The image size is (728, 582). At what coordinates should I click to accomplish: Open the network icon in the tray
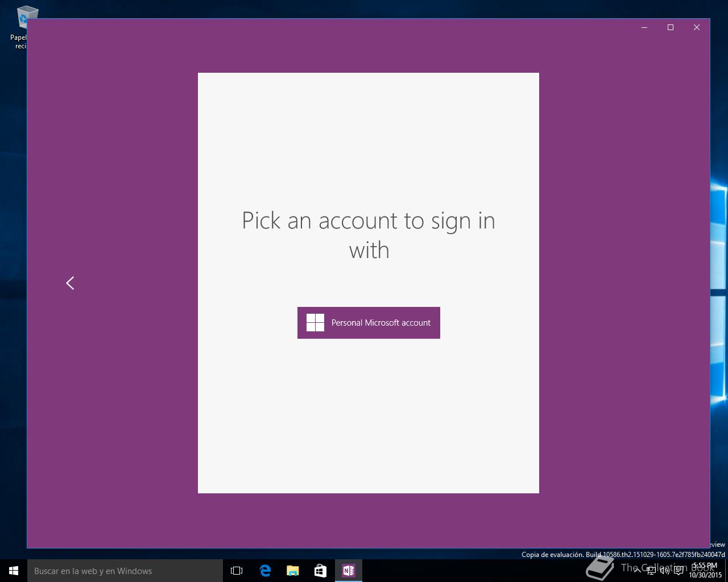(651, 571)
